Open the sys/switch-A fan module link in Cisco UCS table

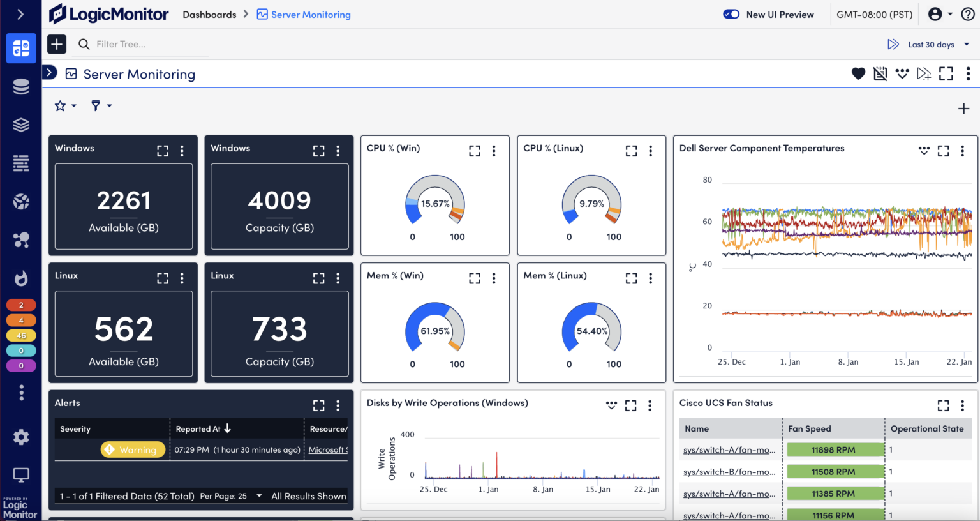[729, 449]
